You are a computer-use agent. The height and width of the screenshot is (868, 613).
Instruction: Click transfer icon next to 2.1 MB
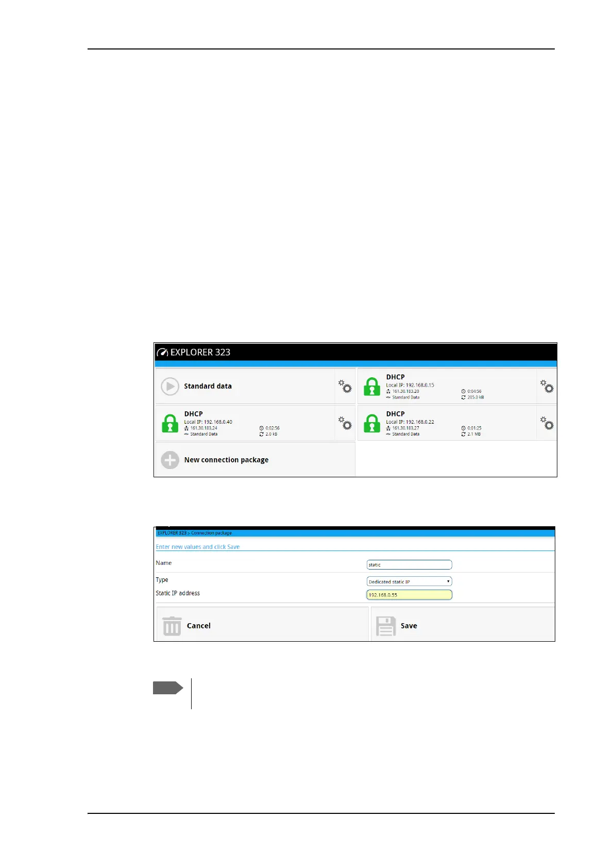(x=464, y=434)
